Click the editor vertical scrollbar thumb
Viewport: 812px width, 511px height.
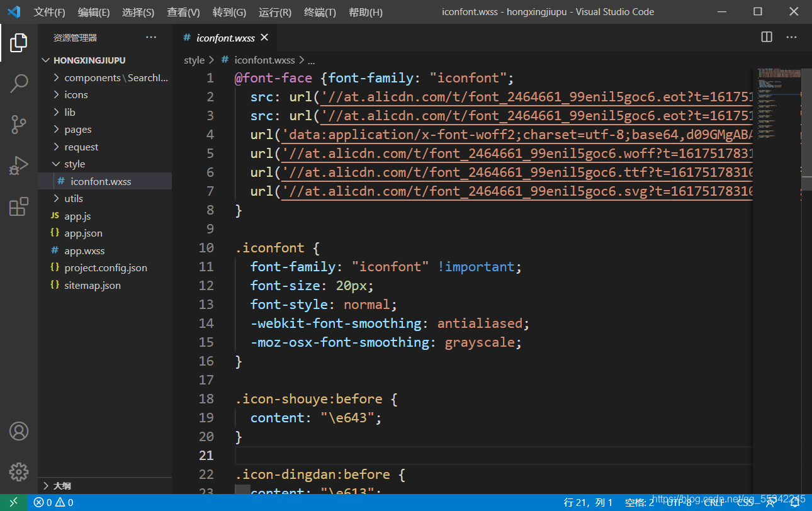coord(806,129)
